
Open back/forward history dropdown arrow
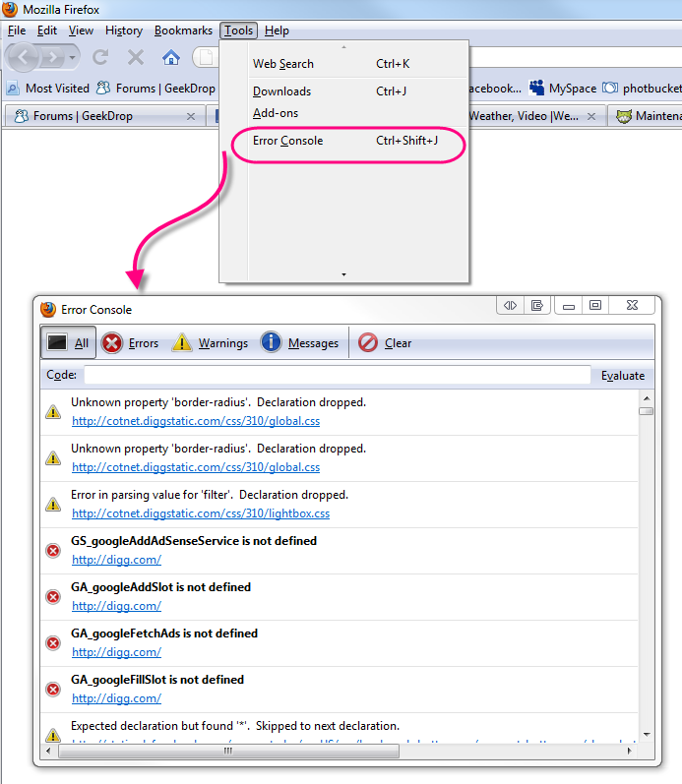coord(74,57)
